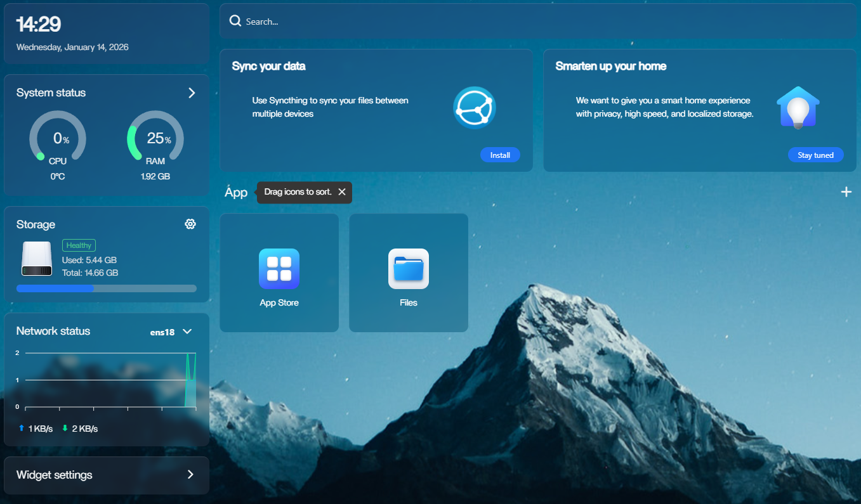Click the plus icon to add app
The image size is (861, 504).
846,192
